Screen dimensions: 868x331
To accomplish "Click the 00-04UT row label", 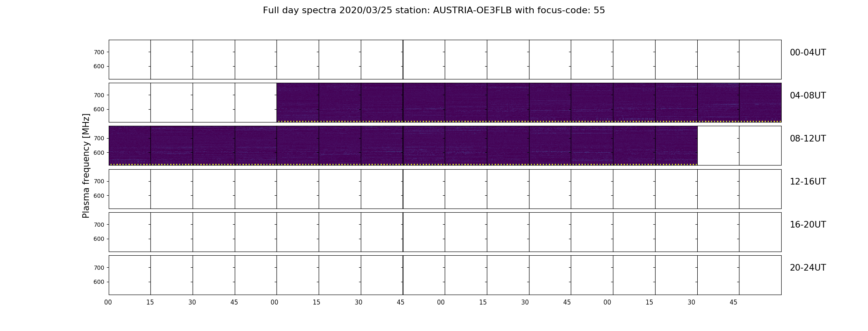I will click(808, 53).
